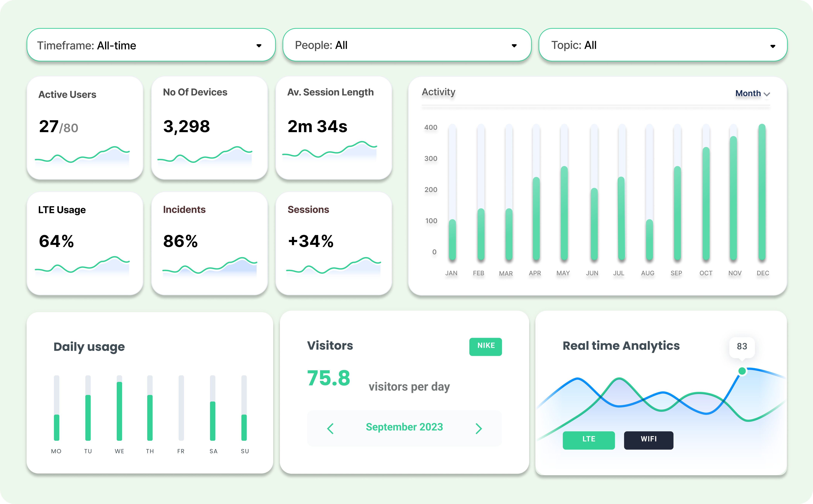
Task: Click the SA bar in Daily usage
Action: pyautogui.click(x=212, y=421)
